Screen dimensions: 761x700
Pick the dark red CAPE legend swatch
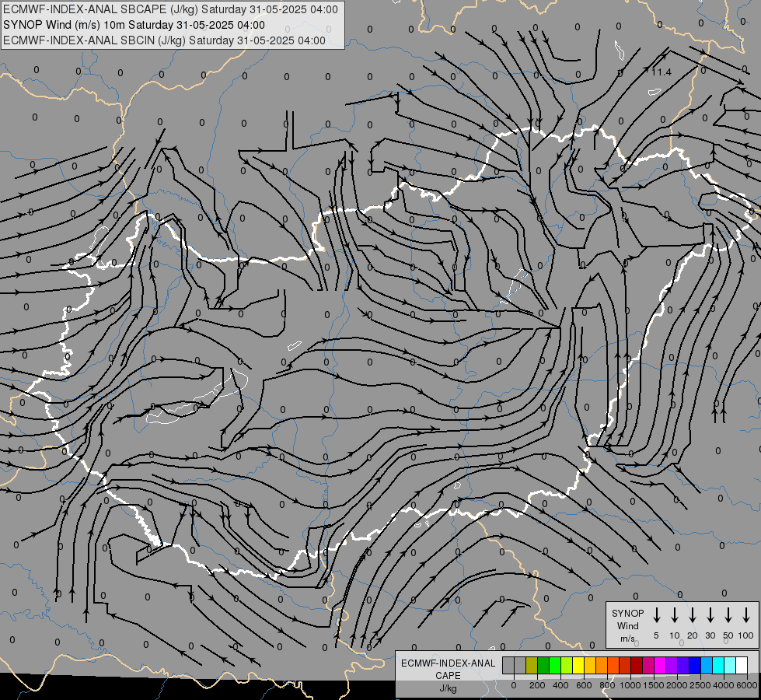(x=637, y=665)
